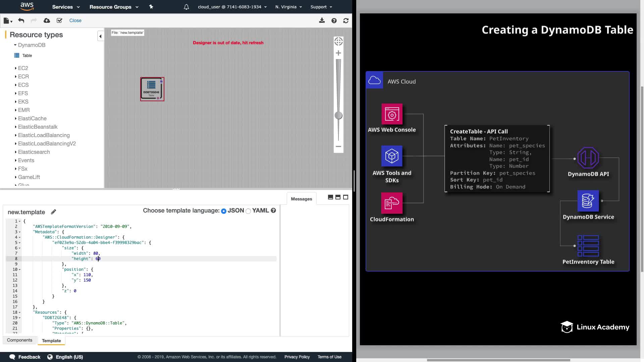Click the pencil icon to rename new.template
The width and height of the screenshot is (644, 362).
tap(53, 212)
